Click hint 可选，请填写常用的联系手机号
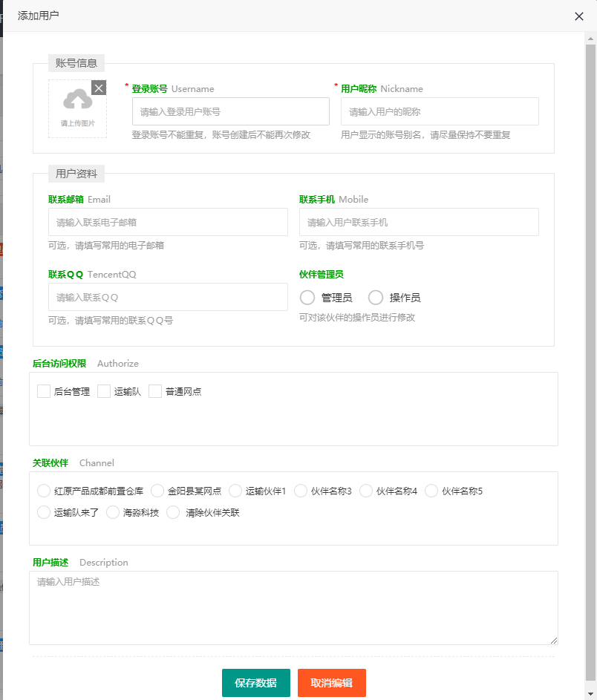597x700 pixels. click(x=362, y=246)
